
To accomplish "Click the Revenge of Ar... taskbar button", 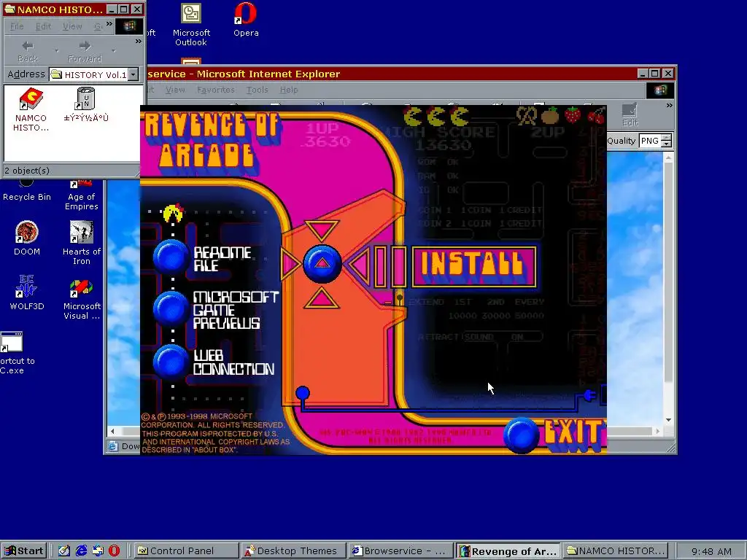I will (x=508, y=551).
